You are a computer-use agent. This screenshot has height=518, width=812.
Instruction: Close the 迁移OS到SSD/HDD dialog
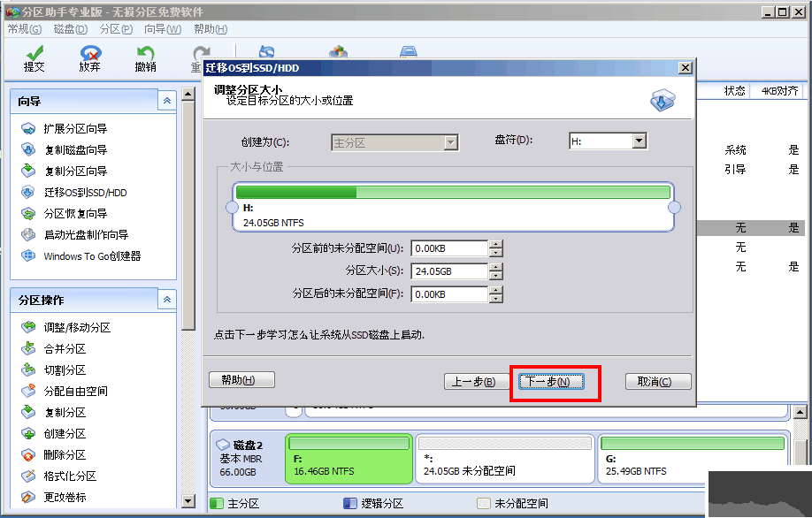686,68
